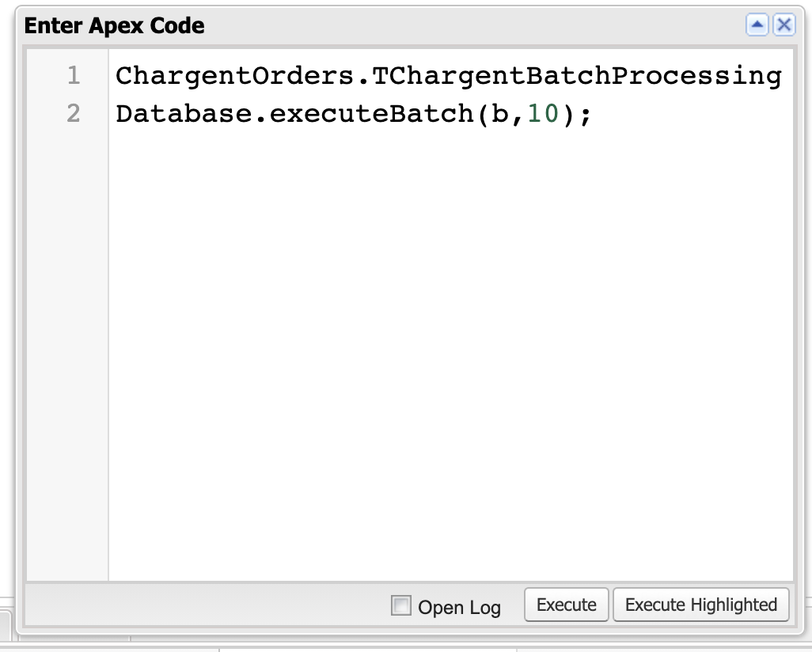The height and width of the screenshot is (652, 812).
Task: Click the batch size number 10
Action: pyautogui.click(x=542, y=115)
